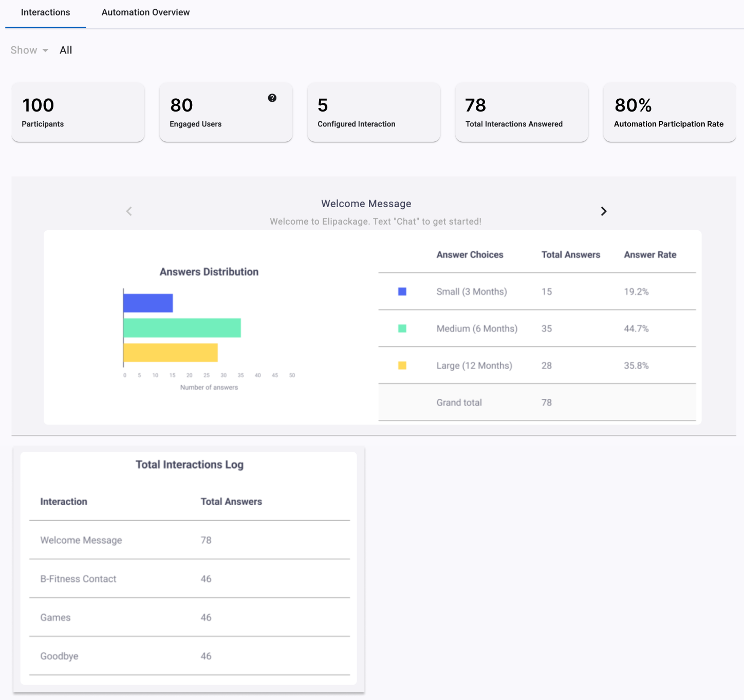Click the 100 Participants card

78,112
